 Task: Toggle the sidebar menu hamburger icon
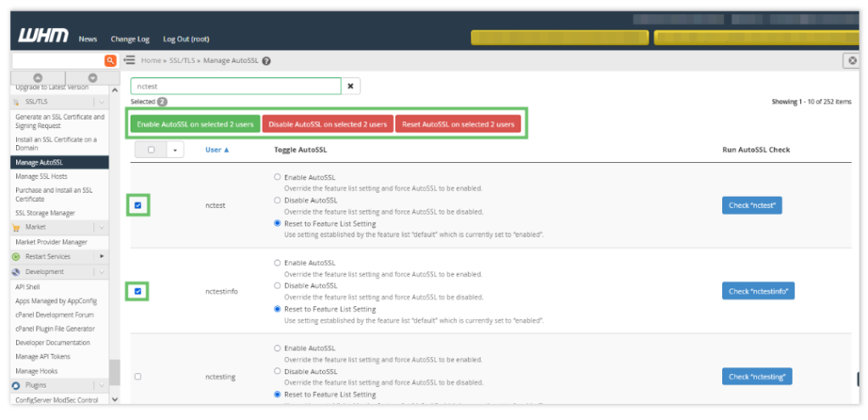(130, 60)
